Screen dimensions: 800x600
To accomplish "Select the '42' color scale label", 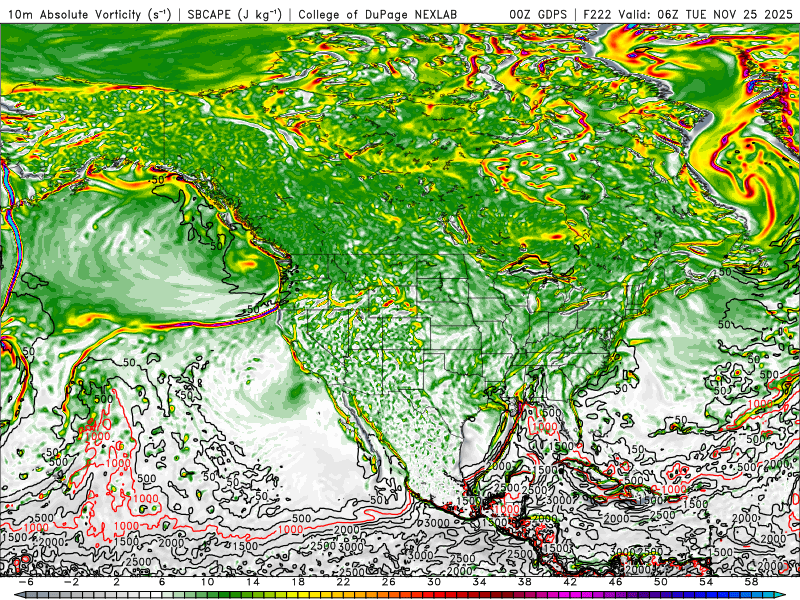I will (570, 582).
